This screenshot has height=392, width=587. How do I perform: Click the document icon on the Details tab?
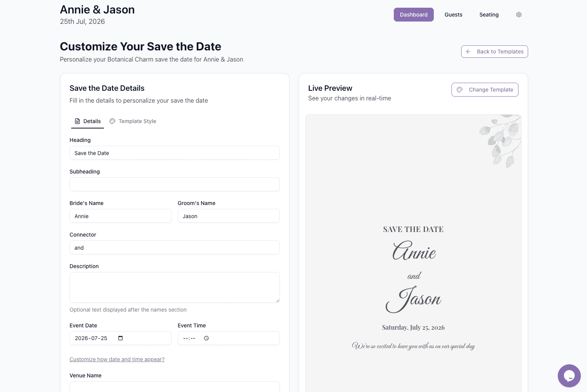coord(77,121)
